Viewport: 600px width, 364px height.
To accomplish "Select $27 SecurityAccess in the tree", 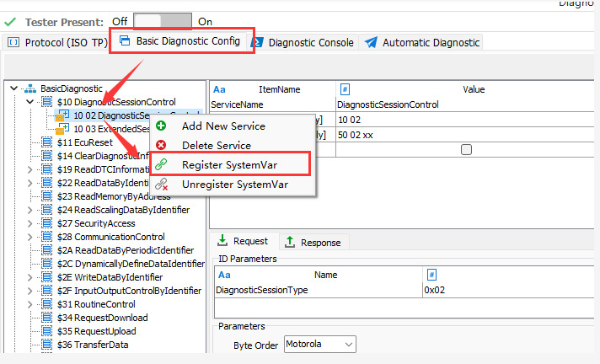I will pos(104,223).
